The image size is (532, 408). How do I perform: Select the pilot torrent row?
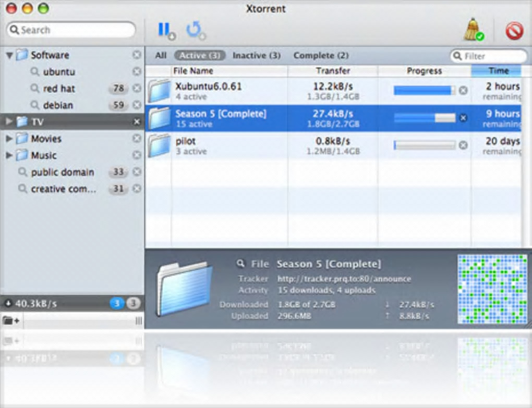[x=333, y=146]
